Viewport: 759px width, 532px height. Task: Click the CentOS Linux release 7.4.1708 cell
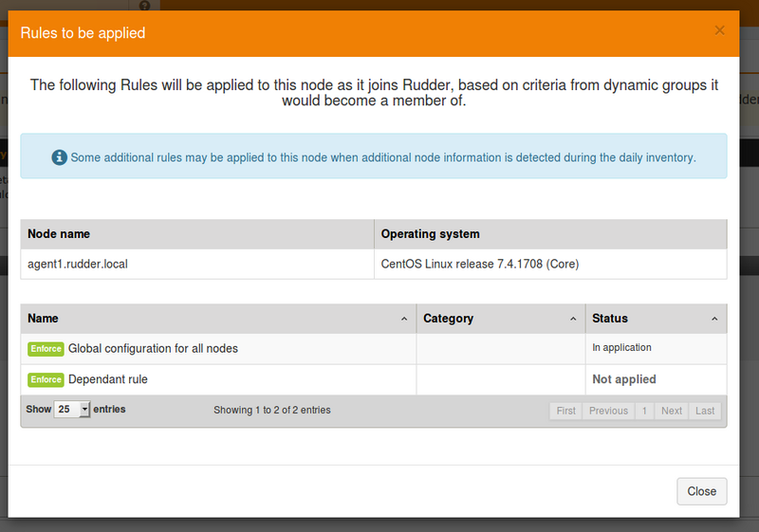pyautogui.click(x=550, y=264)
